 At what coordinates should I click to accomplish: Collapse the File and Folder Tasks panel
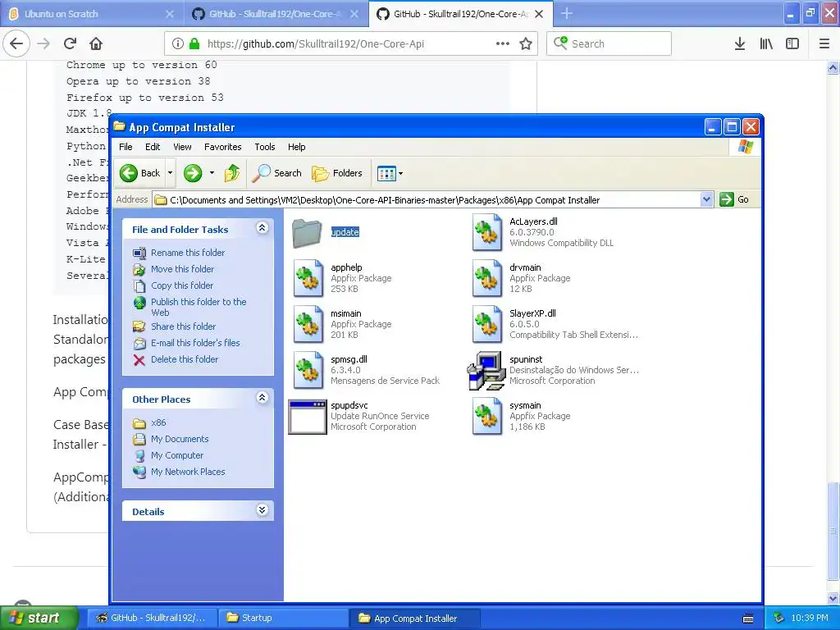tap(262, 228)
